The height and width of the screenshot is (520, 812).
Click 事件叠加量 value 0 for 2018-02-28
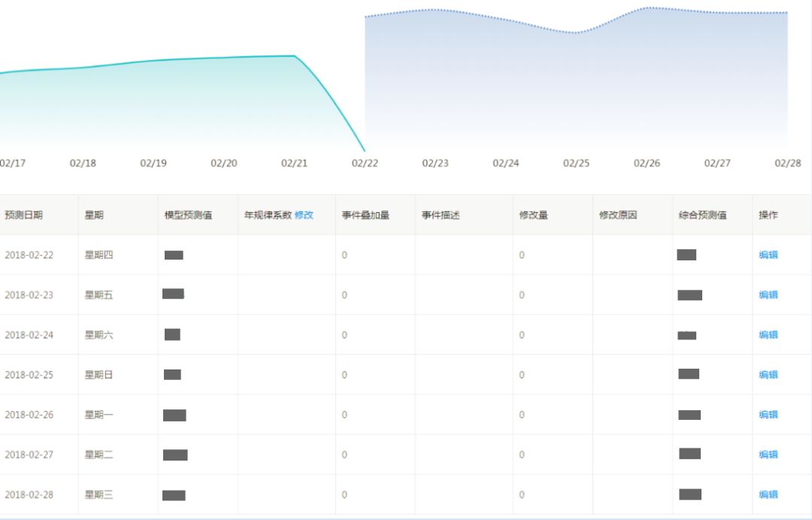pos(344,494)
